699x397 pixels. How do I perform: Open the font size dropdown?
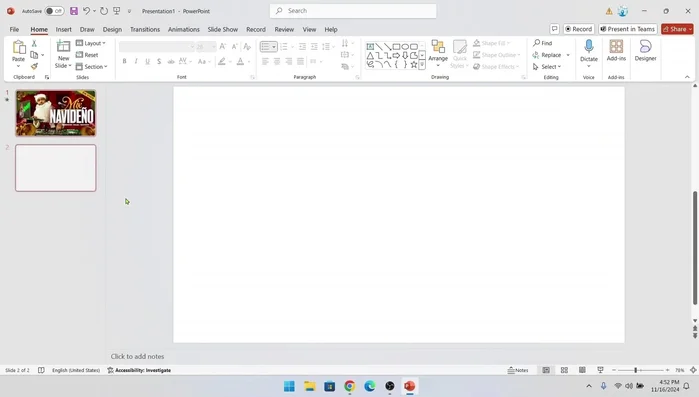tap(213, 46)
